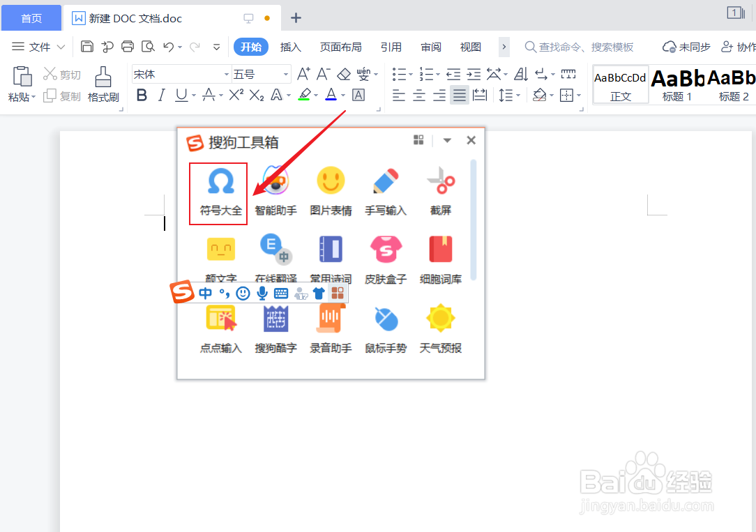Switch to the 引用 tab
This screenshot has width=756, height=532.
pos(391,47)
